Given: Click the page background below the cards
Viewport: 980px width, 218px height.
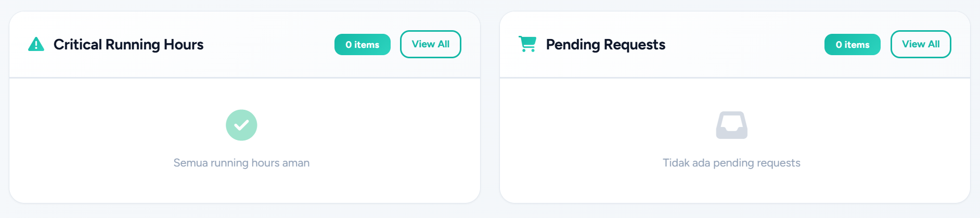Looking at the screenshot, I should [x=490, y=211].
